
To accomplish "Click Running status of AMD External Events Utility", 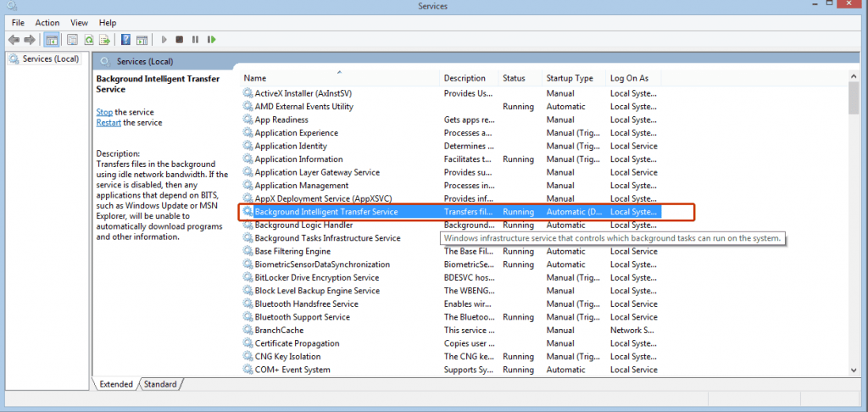I will (518, 107).
